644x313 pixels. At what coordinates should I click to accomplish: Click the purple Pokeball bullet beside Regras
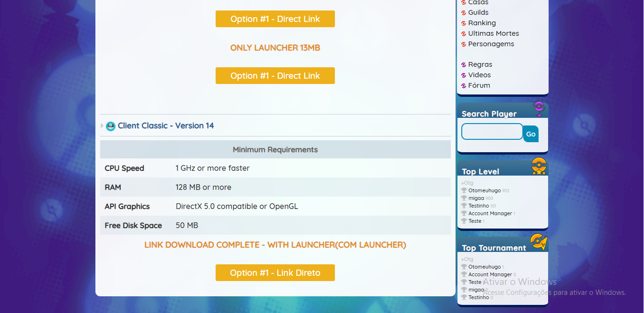pyautogui.click(x=464, y=65)
